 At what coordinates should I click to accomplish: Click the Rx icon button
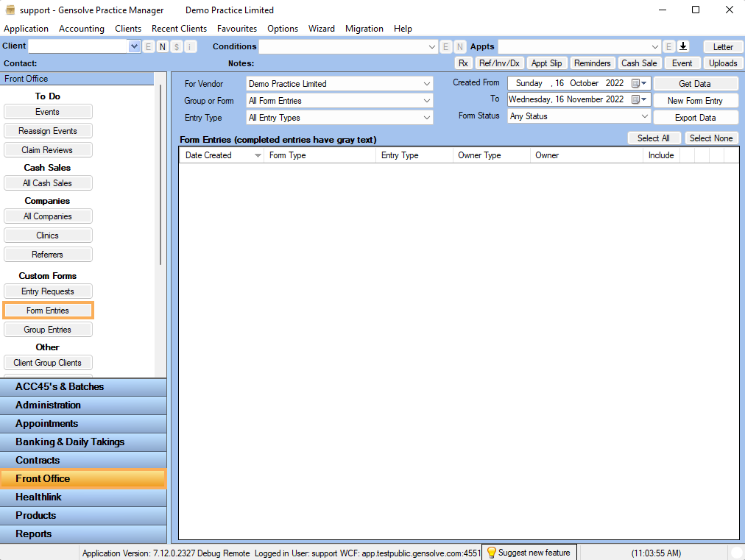(x=463, y=63)
